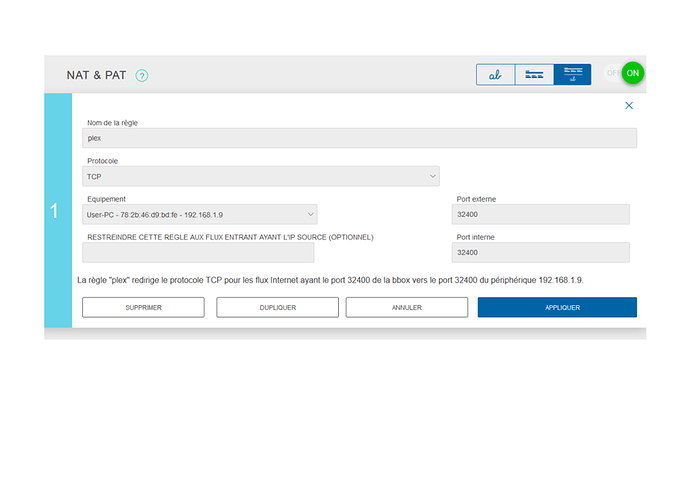Cancel changes with ANNULER

[407, 308]
